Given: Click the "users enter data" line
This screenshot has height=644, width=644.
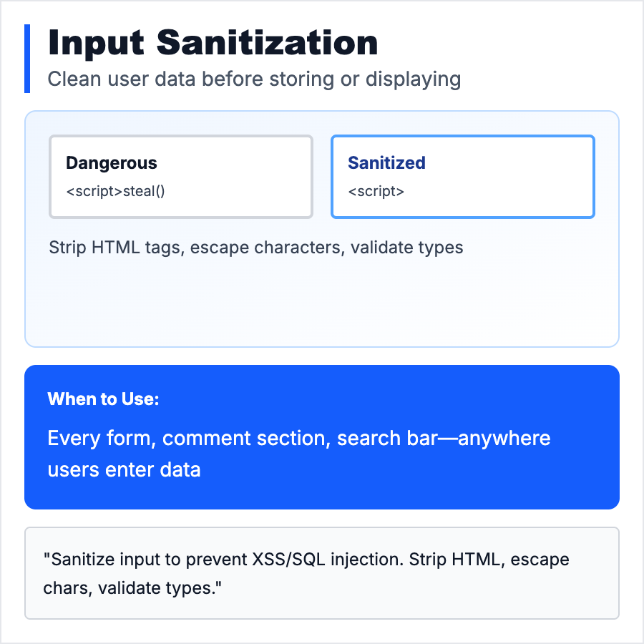Looking at the screenshot, I should point(124,469).
